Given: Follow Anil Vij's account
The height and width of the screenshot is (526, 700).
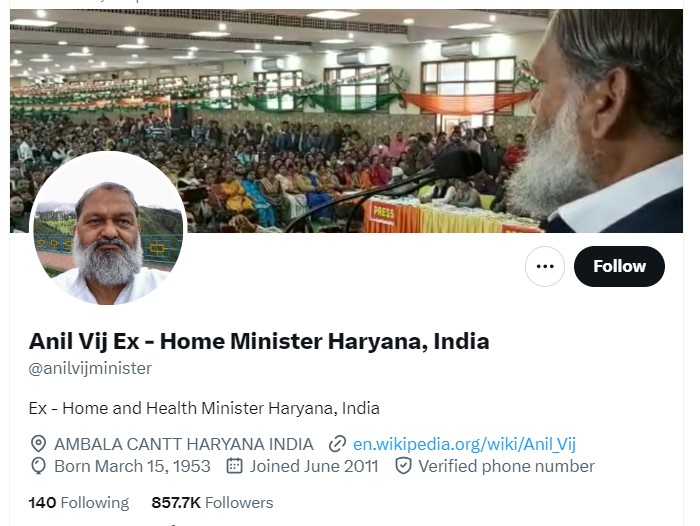Looking at the screenshot, I should tap(619, 266).
